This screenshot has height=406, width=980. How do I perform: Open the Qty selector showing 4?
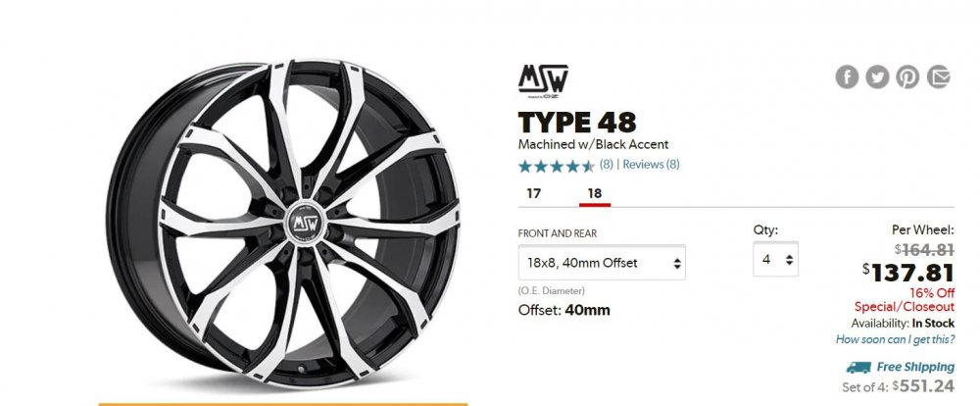[775, 259]
